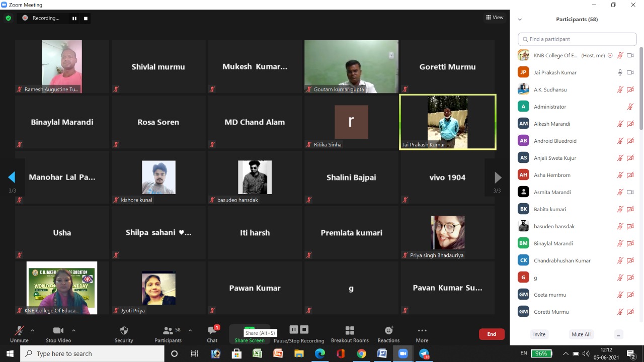Click the Breakout Rooms icon
Screen dimensions: 644x362
point(350,331)
